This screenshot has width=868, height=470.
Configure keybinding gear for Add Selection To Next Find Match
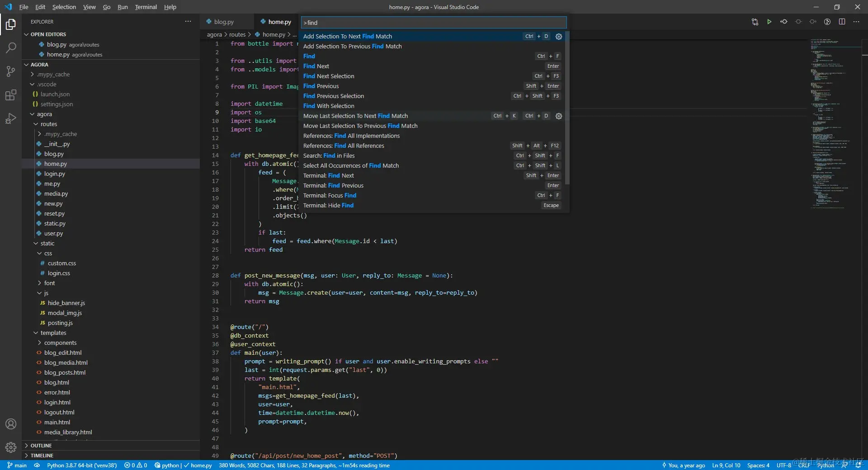pyautogui.click(x=559, y=37)
